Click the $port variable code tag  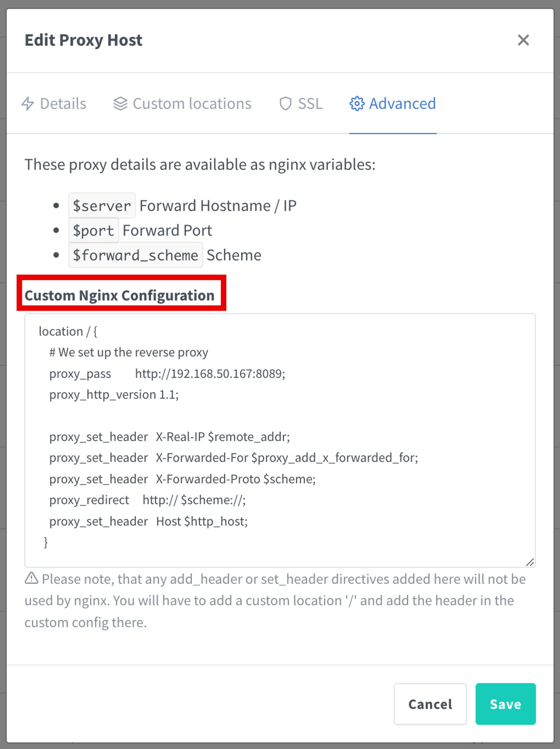coord(94,230)
